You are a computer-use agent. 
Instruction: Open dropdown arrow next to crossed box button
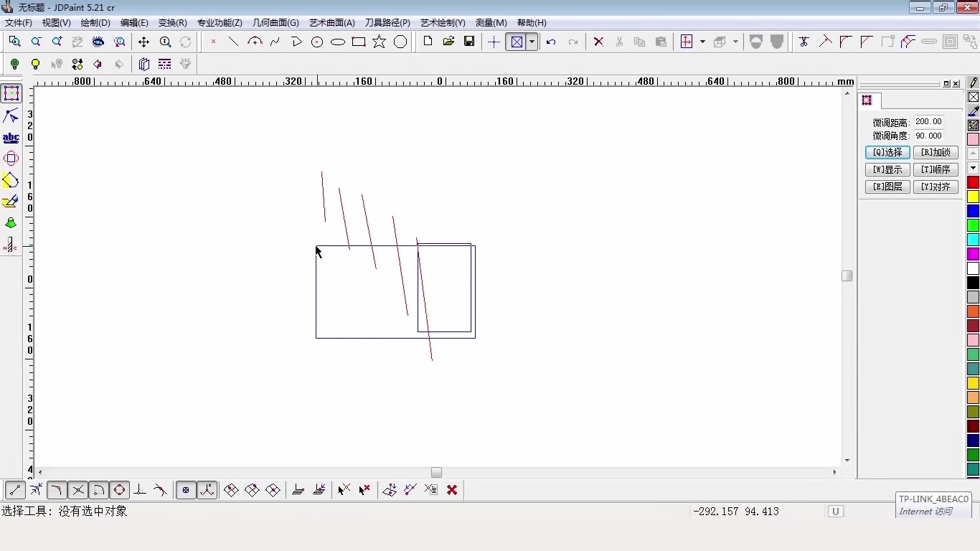[532, 42]
